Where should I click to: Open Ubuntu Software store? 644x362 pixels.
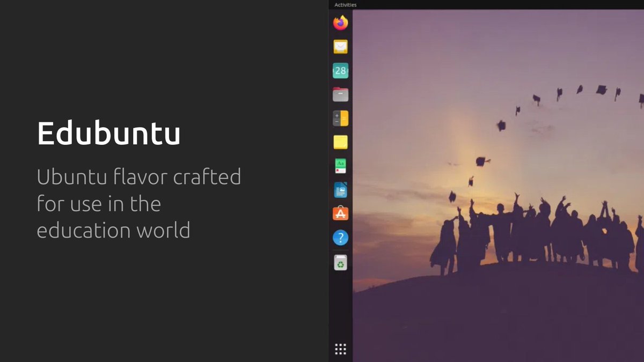(x=340, y=213)
